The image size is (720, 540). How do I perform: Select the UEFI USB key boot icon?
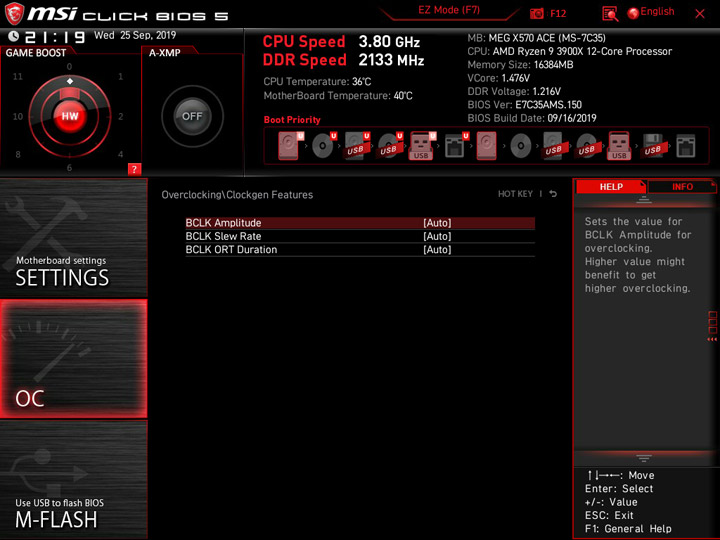(x=422, y=146)
